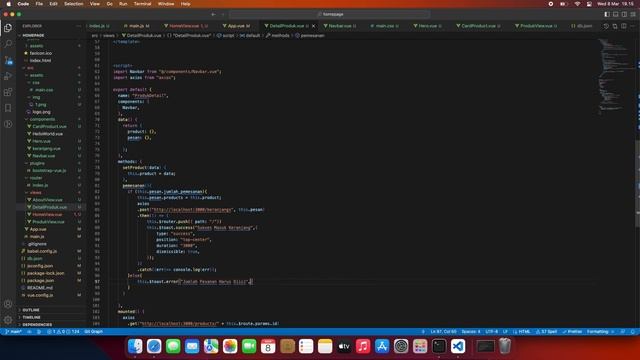Open Git Graph from the status bar

tap(93, 332)
